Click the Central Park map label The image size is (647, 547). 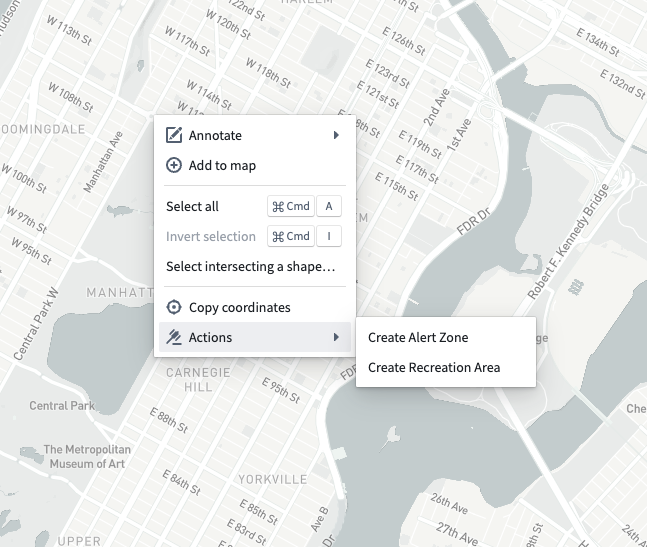point(62,406)
